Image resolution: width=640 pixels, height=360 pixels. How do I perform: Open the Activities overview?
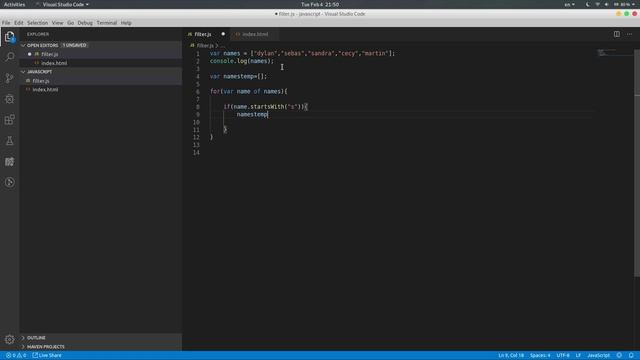(14, 4)
